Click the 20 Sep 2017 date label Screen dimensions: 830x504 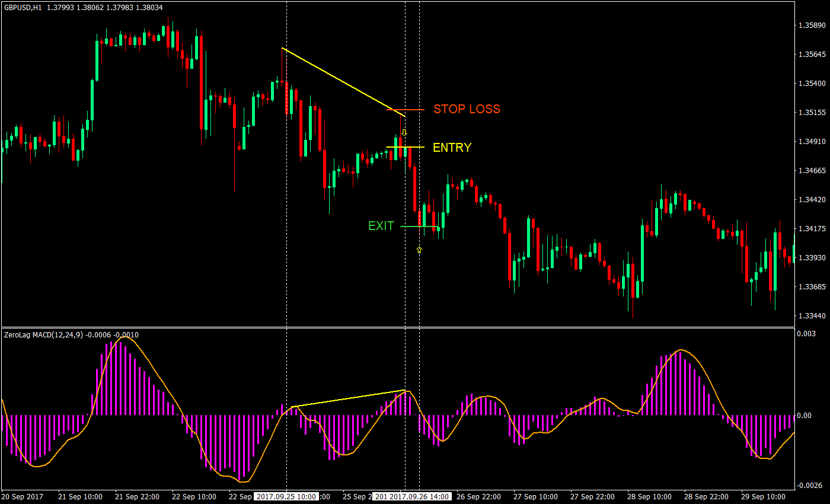coord(24,497)
